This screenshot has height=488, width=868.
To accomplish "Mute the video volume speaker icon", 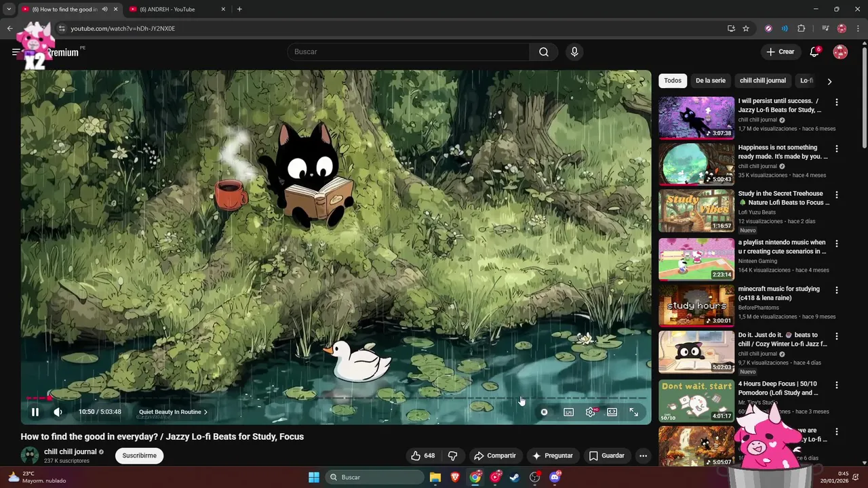I will tap(58, 412).
